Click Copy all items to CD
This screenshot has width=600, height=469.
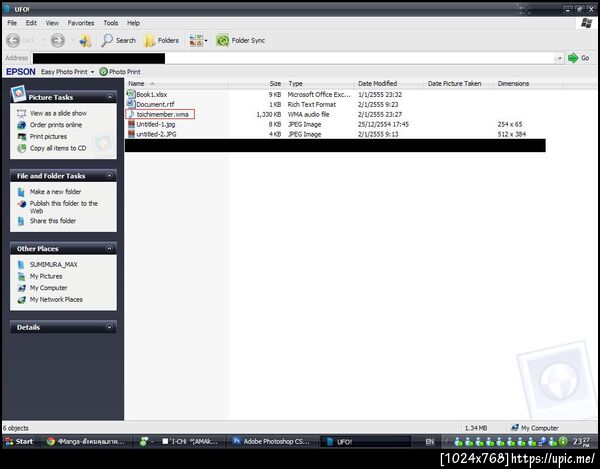pos(58,148)
